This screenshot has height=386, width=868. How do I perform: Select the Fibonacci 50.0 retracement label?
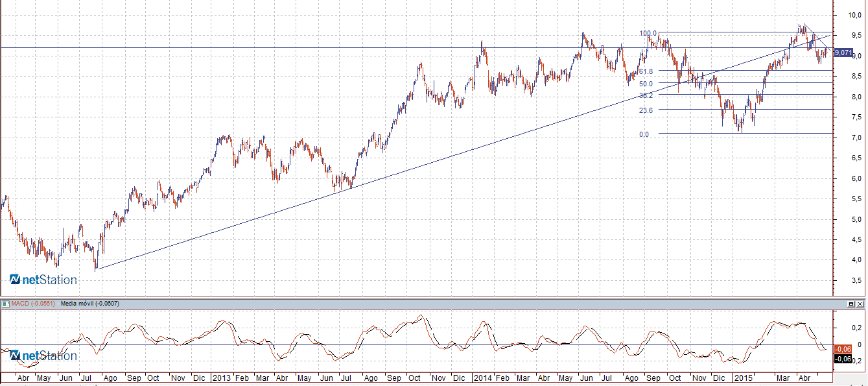(646, 84)
